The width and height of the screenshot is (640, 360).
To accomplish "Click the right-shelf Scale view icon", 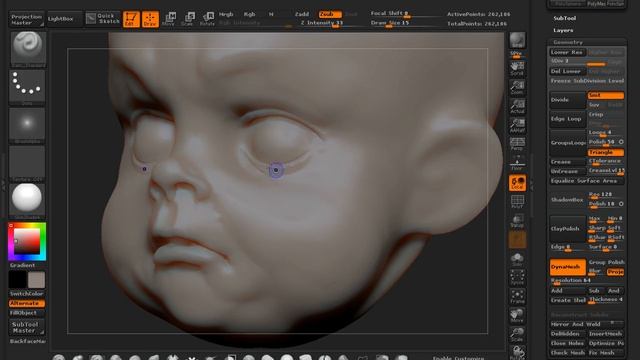I will [x=517, y=334].
